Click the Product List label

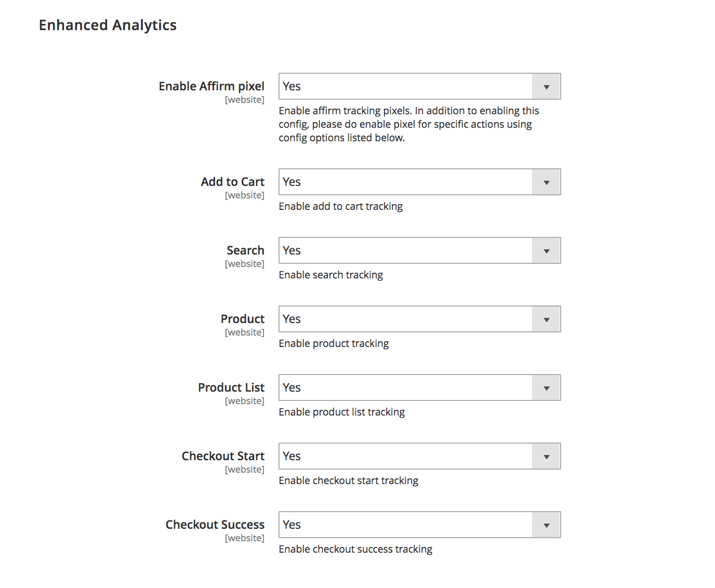click(231, 387)
